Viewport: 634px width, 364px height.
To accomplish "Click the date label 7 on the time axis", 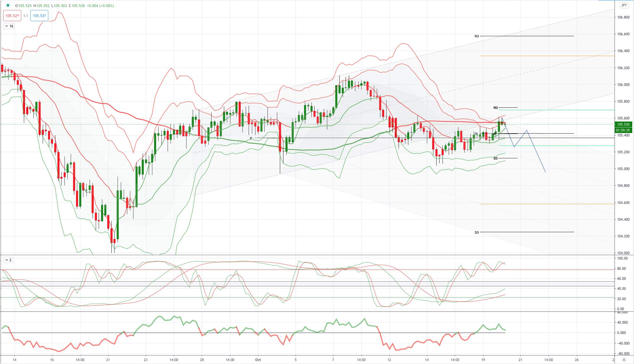I will 333,360.
